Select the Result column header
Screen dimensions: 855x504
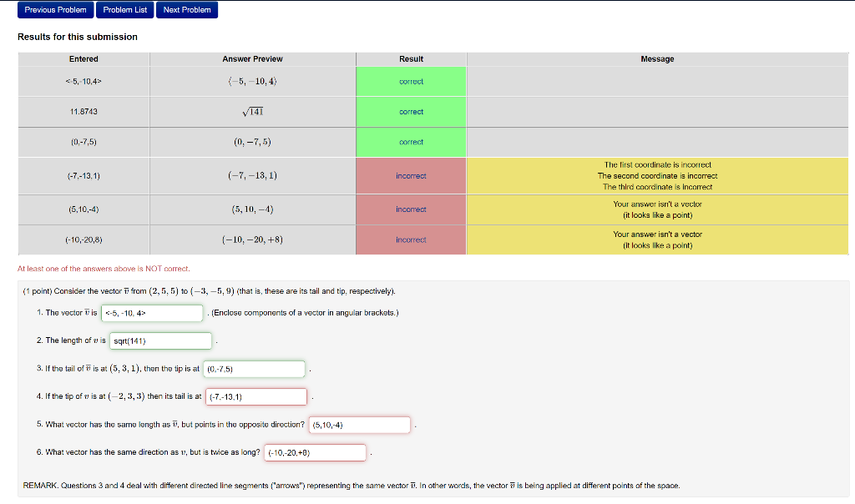coord(411,59)
